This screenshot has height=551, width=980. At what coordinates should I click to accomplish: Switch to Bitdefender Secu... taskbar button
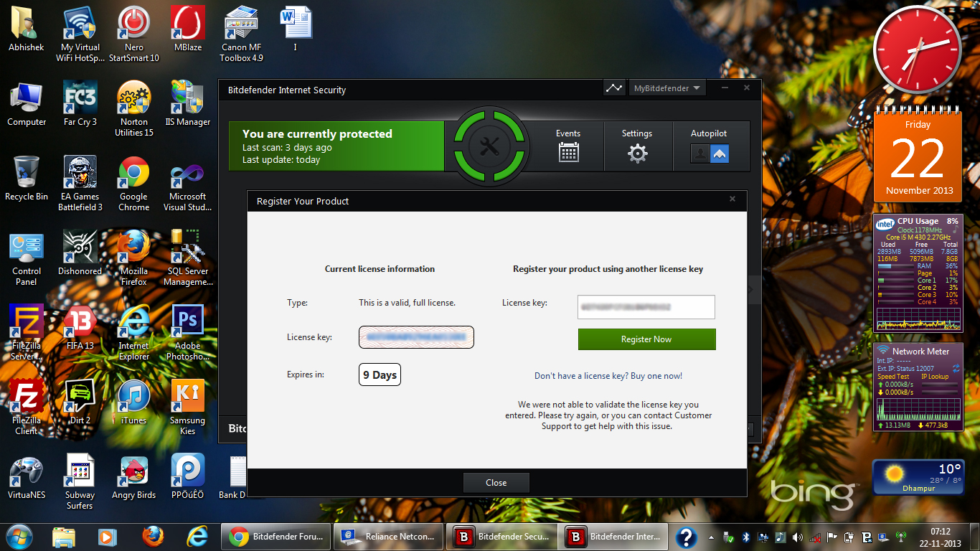pyautogui.click(x=501, y=537)
